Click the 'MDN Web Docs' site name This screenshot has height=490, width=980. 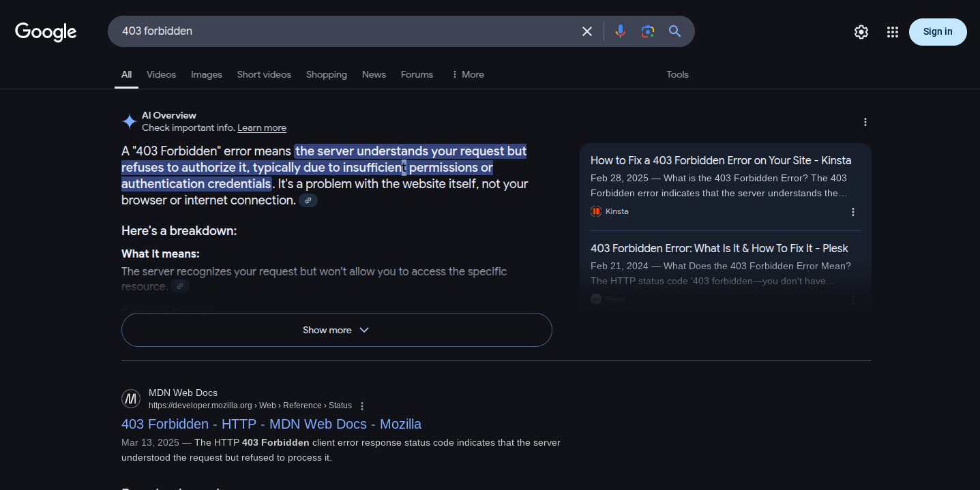point(183,393)
